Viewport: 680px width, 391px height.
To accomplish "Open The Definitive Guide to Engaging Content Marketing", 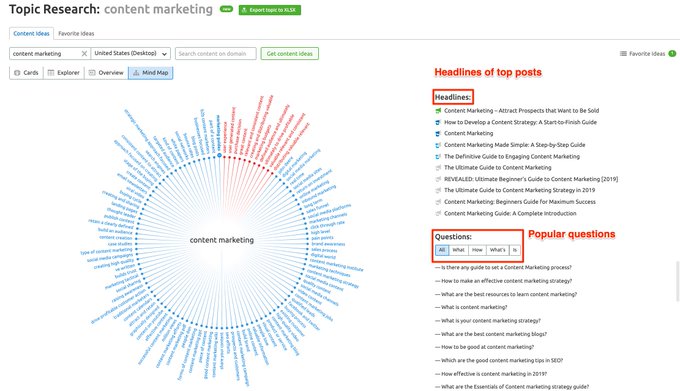I will [x=512, y=156].
